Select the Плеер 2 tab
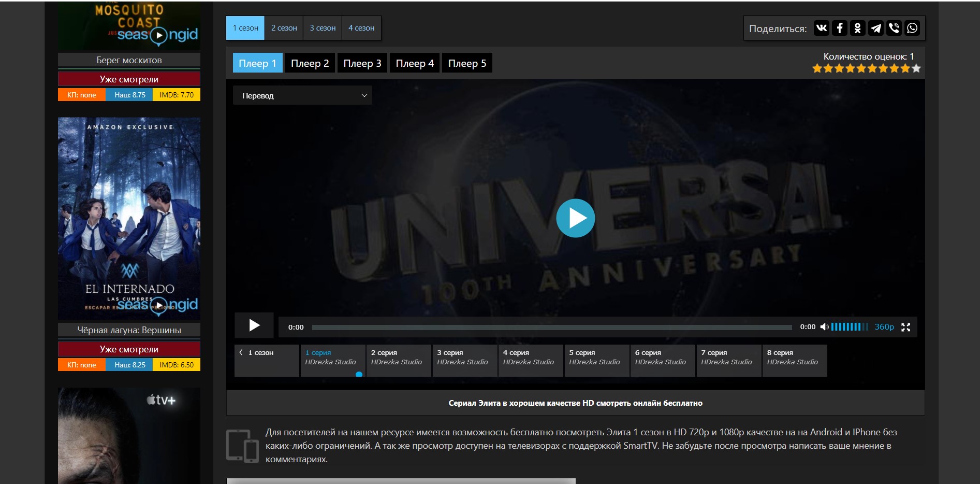Viewport: 980px width, 484px height. pyautogui.click(x=310, y=63)
